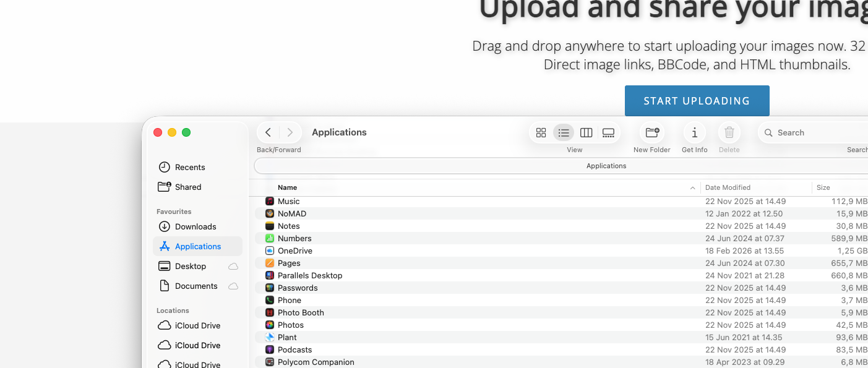Click the date 24 Nov 2021 at 21.28
The width and height of the screenshot is (868, 368).
(x=745, y=275)
